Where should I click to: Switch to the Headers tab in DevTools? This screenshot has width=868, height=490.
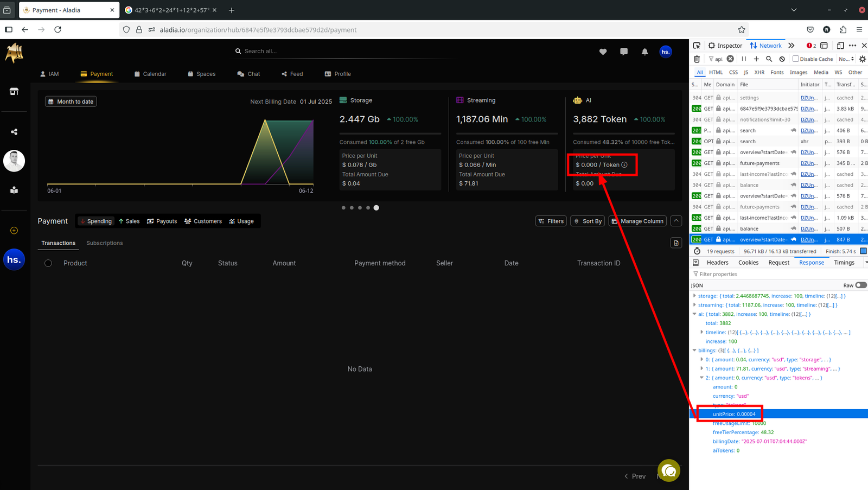[x=717, y=263]
